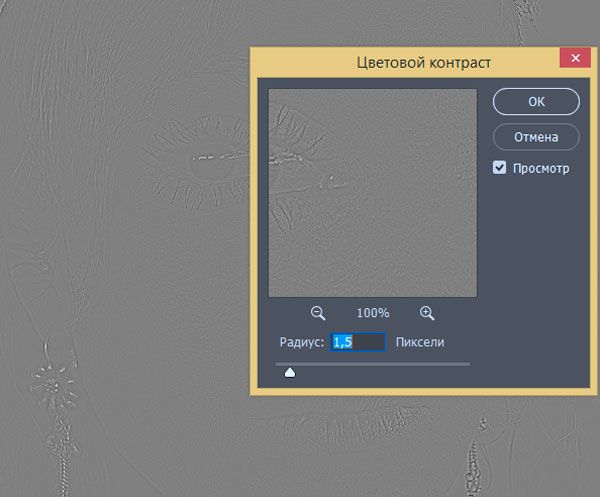This screenshot has height=497, width=600.
Task: Grab the radius slider's white handle
Action: (x=290, y=372)
